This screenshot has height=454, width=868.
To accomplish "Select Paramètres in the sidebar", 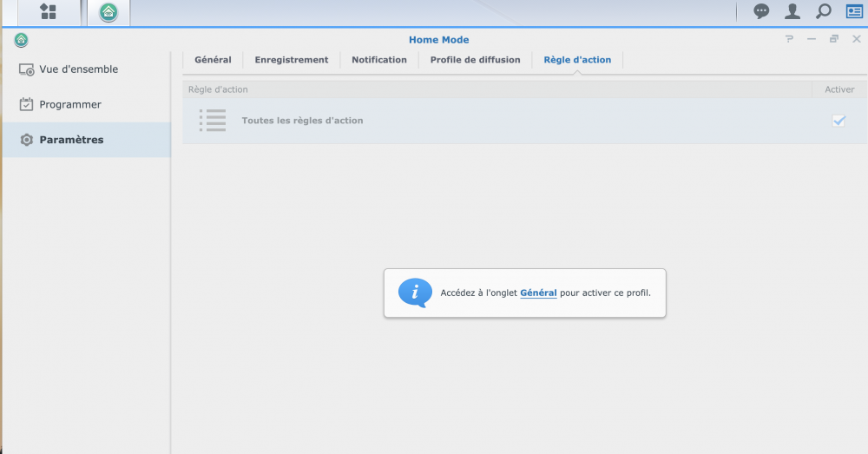I will (x=71, y=140).
